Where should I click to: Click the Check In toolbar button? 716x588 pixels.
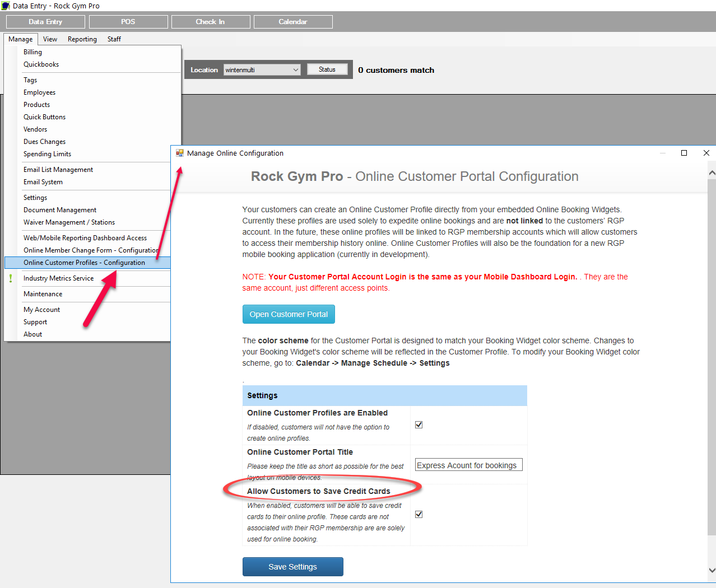point(211,22)
